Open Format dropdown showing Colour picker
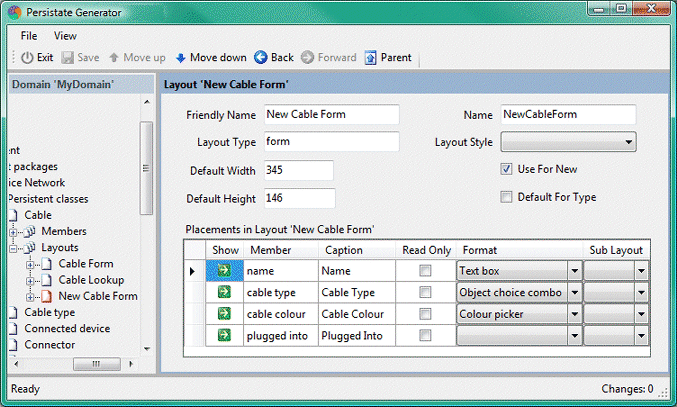 coord(574,314)
